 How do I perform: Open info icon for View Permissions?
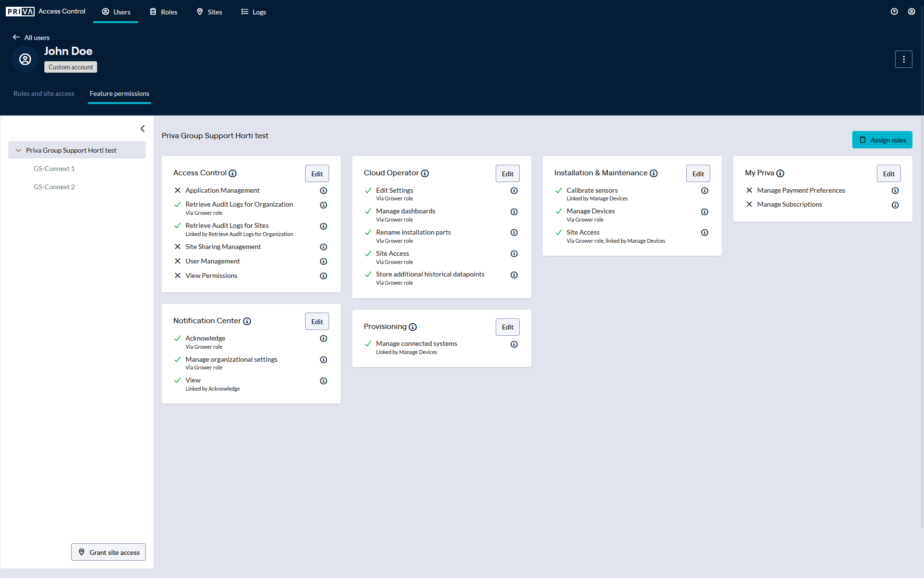pyautogui.click(x=323, y=276)
